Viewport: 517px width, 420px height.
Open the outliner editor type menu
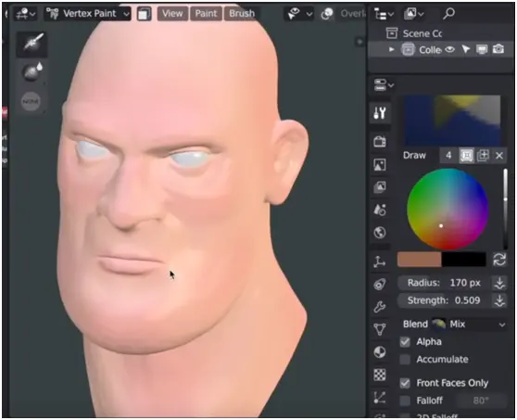pyautogui.click(x=384, y=14)
